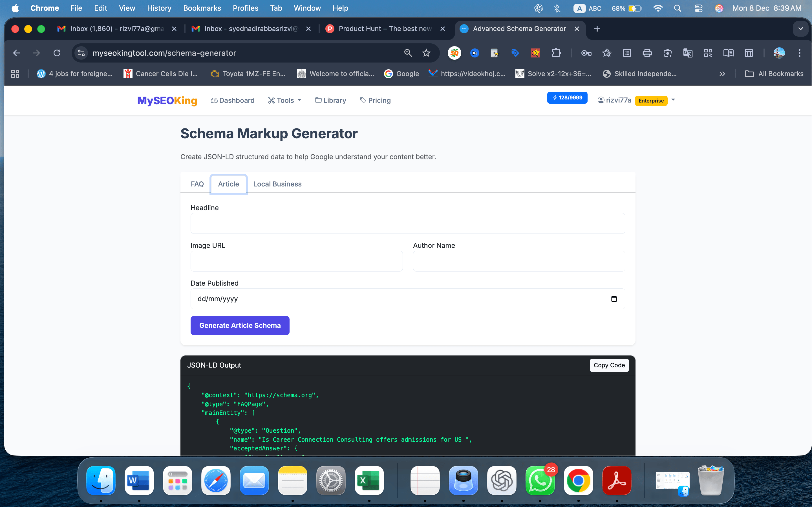Screen dimensions: 812x507
Task: Open macOS Control Center toggle icon
Action: [698, 8]
